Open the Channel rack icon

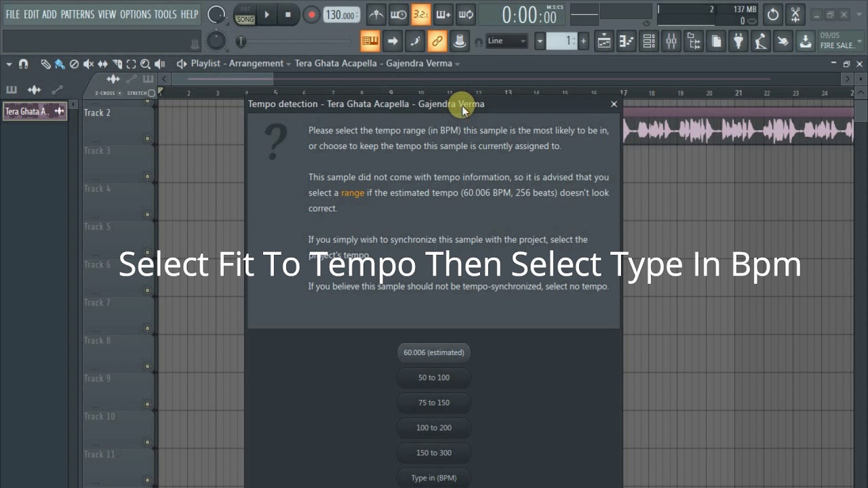click(649, 41)
